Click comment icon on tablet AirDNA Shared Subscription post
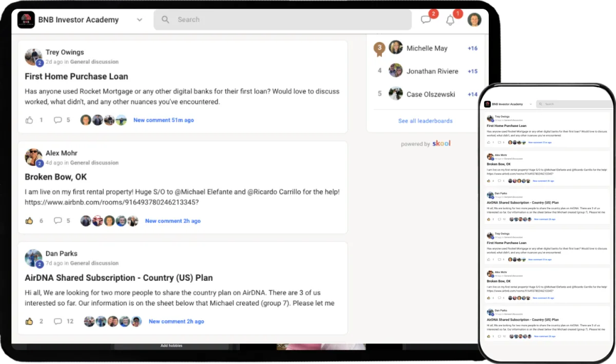This screenshot has width=616, height=364. [58, 321]
